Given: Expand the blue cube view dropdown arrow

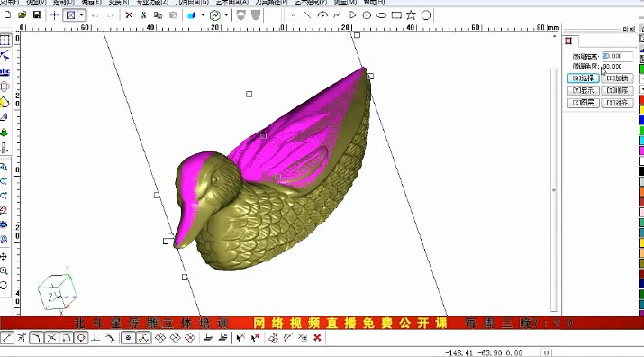Looking at the screenshot, I should point(203,15).
